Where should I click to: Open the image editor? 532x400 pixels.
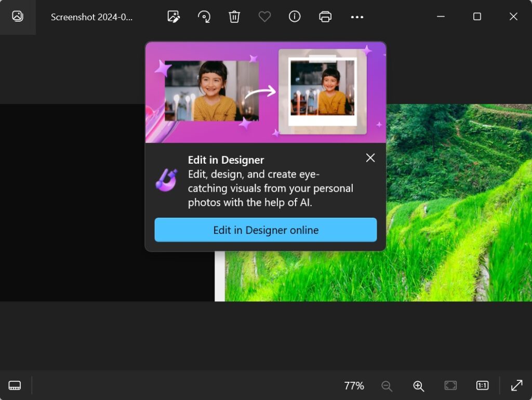click(x=173, y=17)
